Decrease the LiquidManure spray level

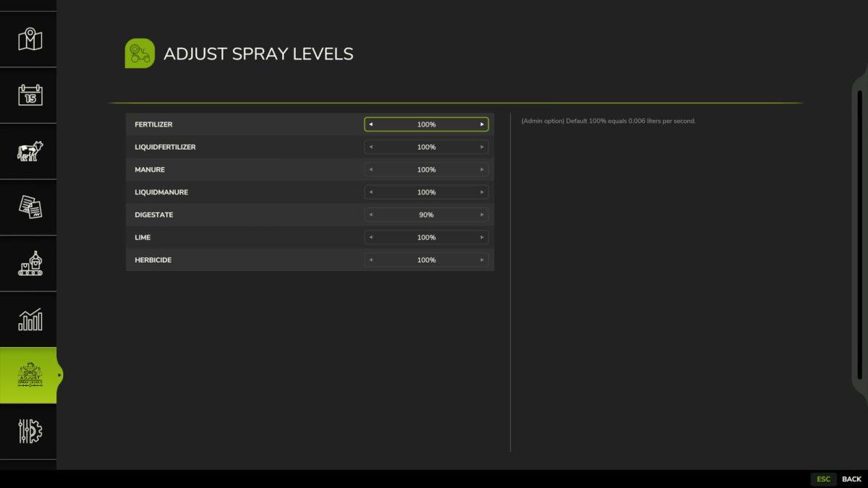tap(371, 192)
